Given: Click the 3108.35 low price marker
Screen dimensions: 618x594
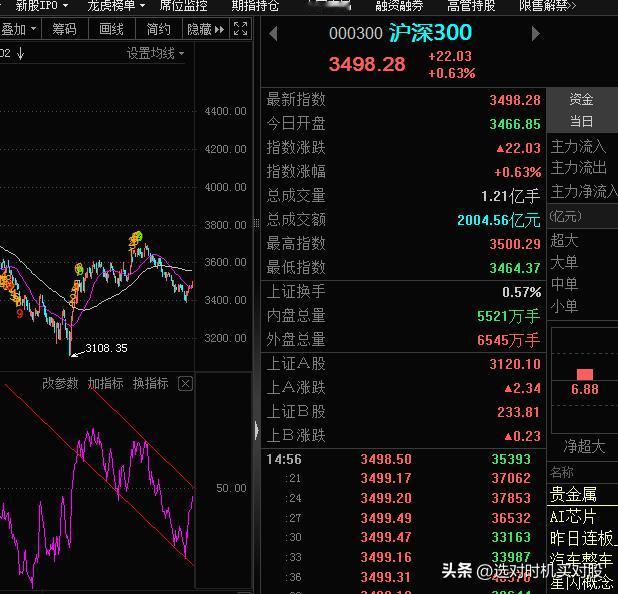Looking at the screenshot, I should tap(106, 348).
